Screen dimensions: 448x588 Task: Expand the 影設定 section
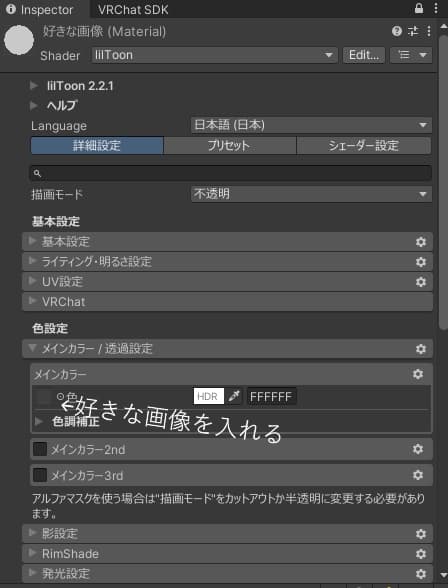point(227,534)
